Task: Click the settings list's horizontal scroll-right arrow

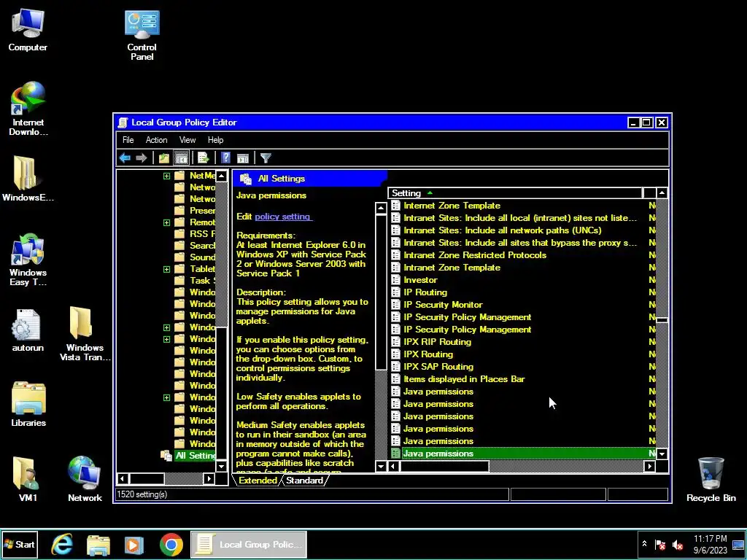Action: click(649, 467)
